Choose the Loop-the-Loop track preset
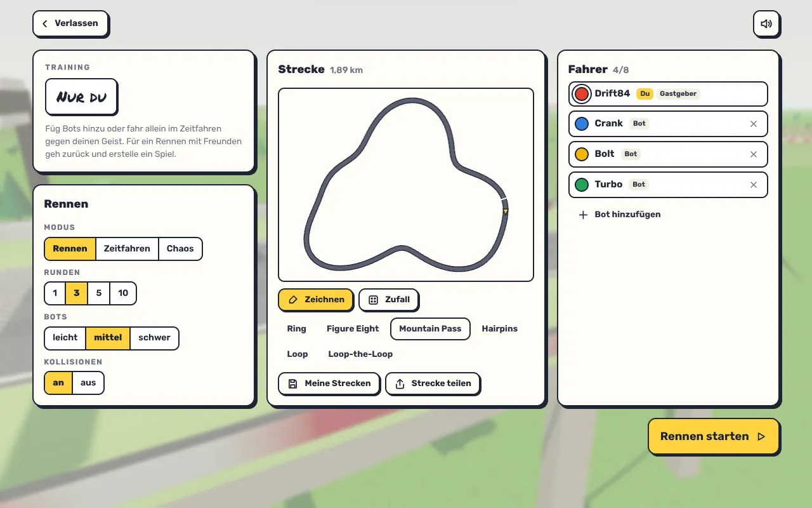The height and width of the screenshot is (508, 812). tap(360, 354)
